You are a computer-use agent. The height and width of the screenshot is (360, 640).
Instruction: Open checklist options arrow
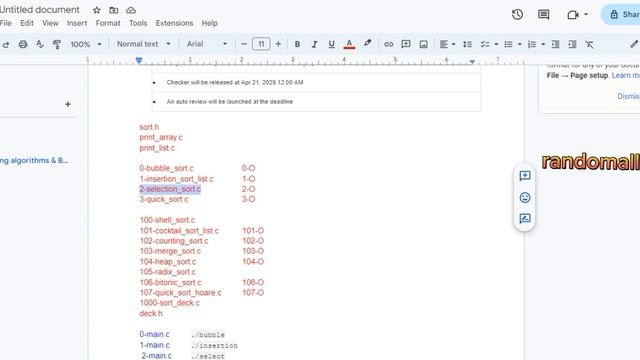(496, 44)
